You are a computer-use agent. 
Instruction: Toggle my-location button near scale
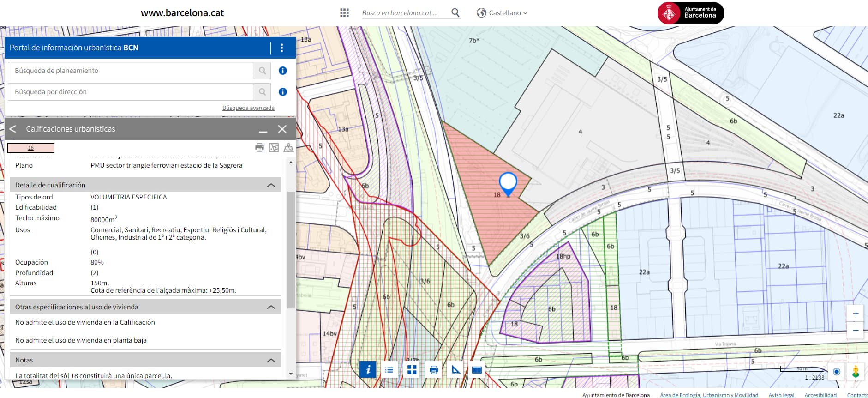click(837, 371)
